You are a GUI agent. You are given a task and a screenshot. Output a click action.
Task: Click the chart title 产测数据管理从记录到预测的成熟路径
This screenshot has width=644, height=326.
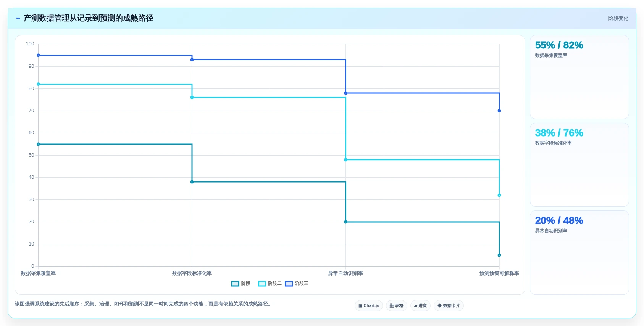[x=89, y=18]
